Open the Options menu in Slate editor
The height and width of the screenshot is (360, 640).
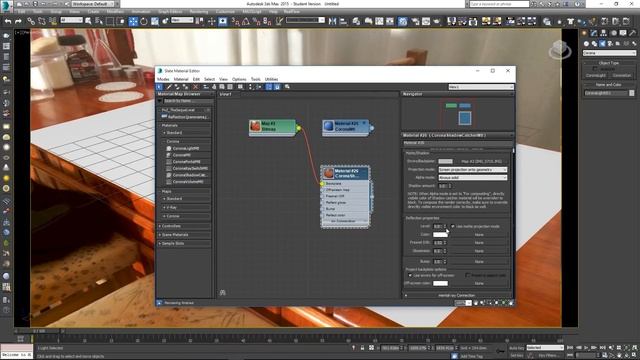(x=239, y=79)
